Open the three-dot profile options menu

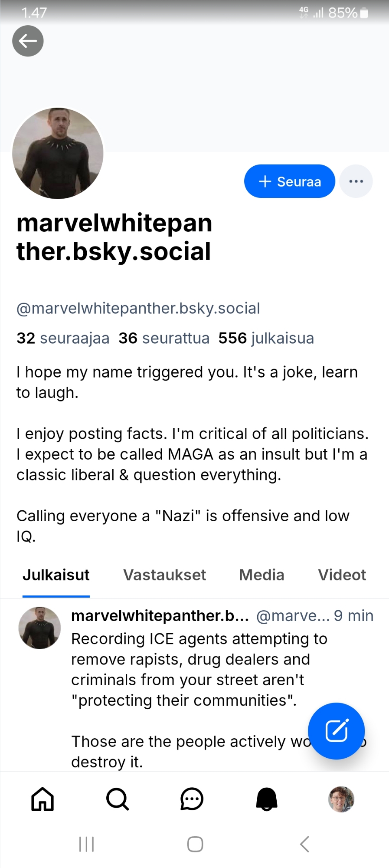pos(356,181)
